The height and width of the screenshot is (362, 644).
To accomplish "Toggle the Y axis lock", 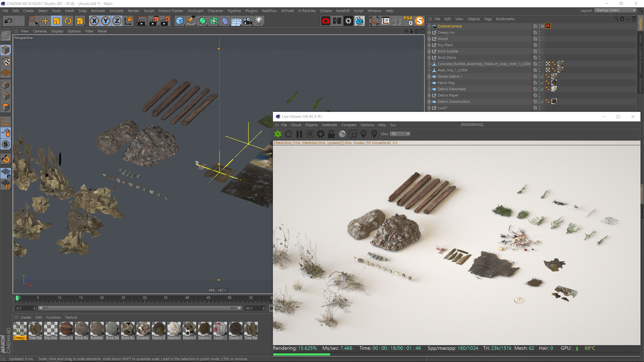I will pos(106,21).
